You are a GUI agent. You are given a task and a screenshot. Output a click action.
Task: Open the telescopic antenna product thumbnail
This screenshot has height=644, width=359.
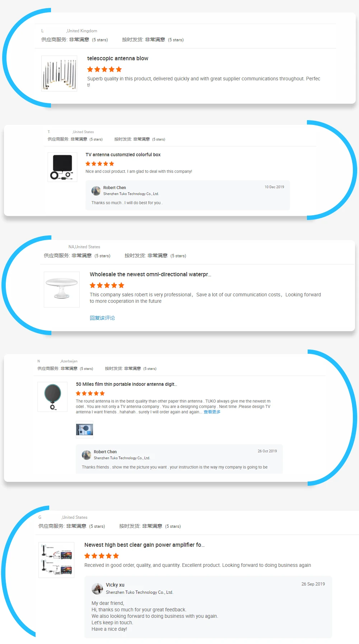(59, 74)
